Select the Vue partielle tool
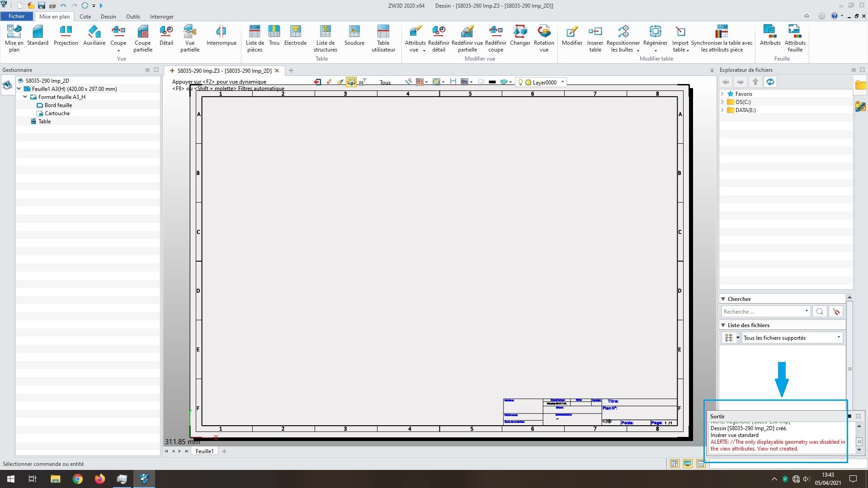 pos(190,38)
